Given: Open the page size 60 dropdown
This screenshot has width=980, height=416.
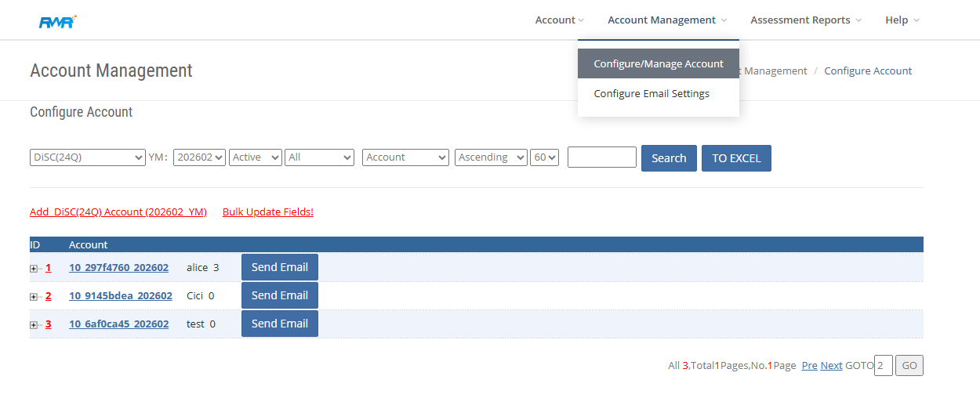Looking at the screenshot, I should point(544,157).
